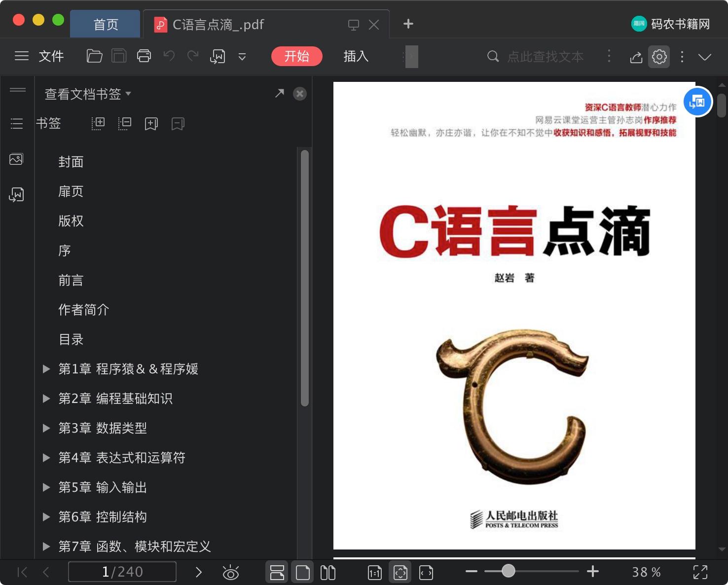Collapse all bookmarks icon

tap(125, 123)
